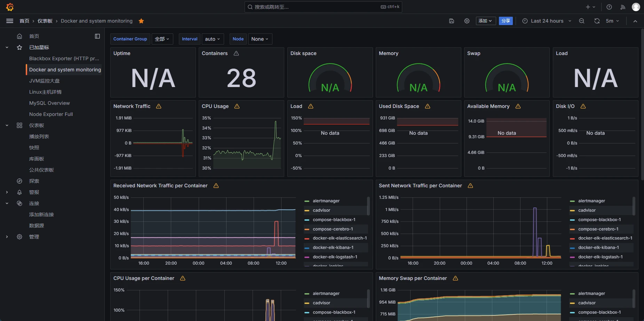Open Interval auto dropdown

(213, 39)
